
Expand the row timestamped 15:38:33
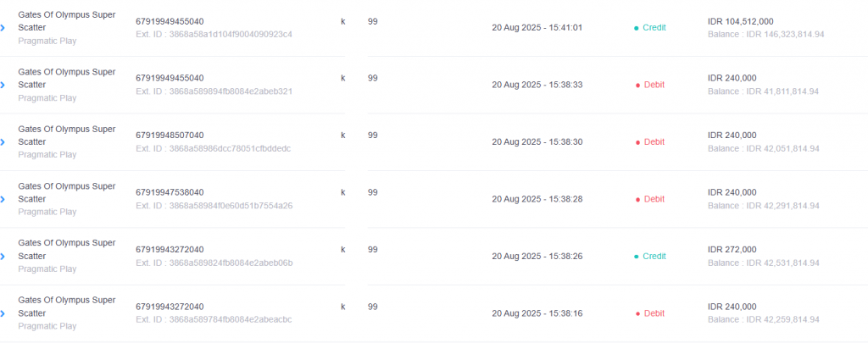[x=3, y=85]
